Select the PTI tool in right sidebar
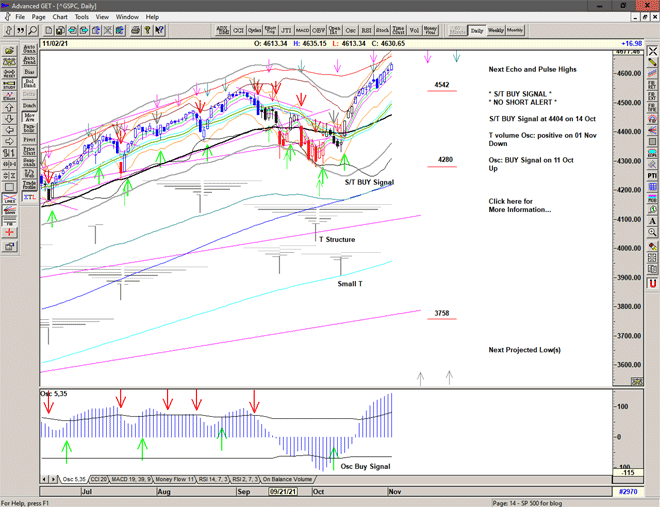The width and height of the screenshot is (660, 507). [651, 174]
